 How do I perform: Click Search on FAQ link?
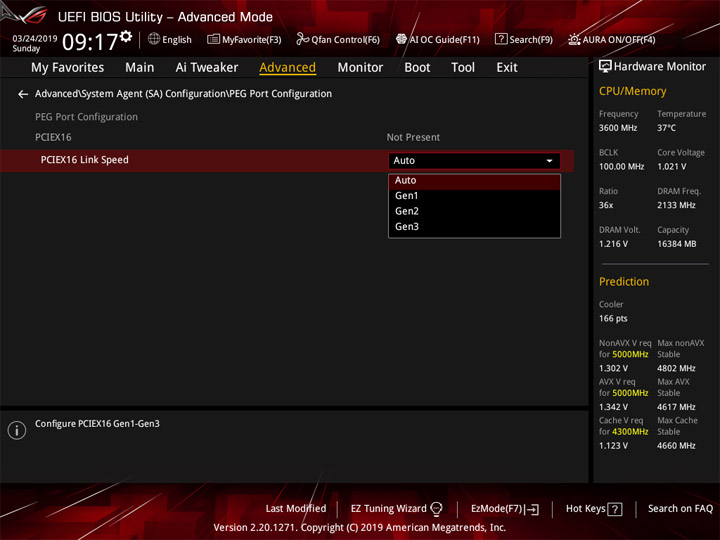[680, 509]
